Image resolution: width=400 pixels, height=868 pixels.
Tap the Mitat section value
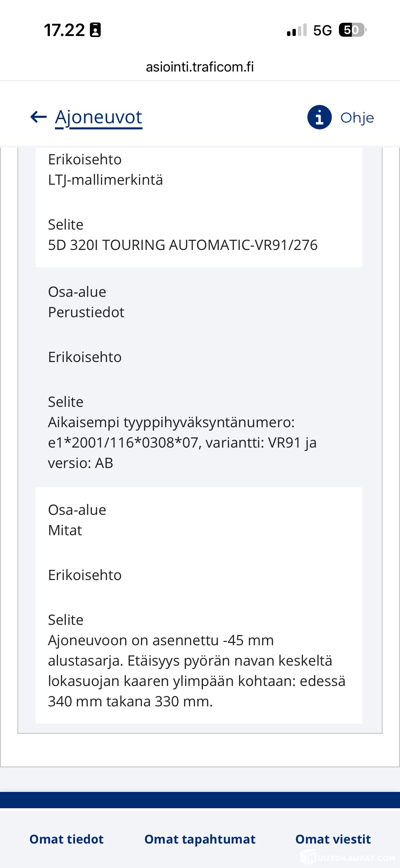65,530
